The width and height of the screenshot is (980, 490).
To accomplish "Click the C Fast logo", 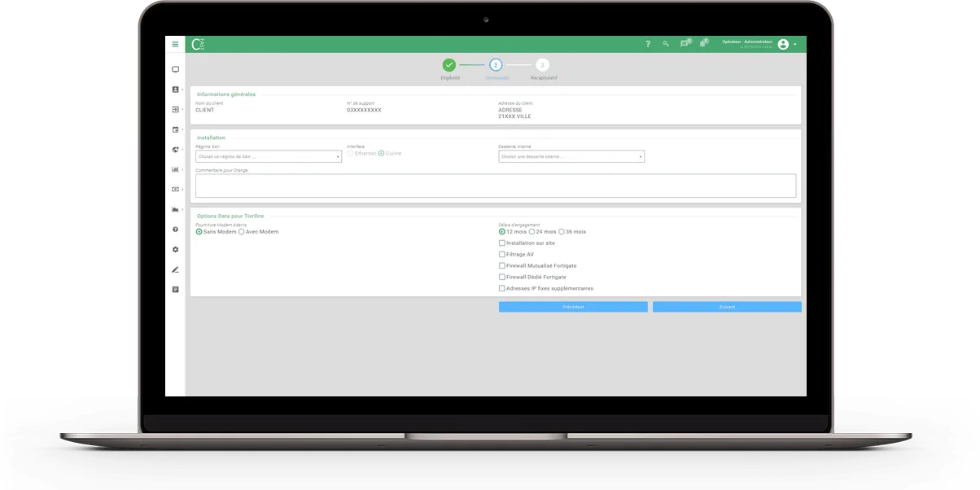I will pyautogui.click(x=198, y=44).
